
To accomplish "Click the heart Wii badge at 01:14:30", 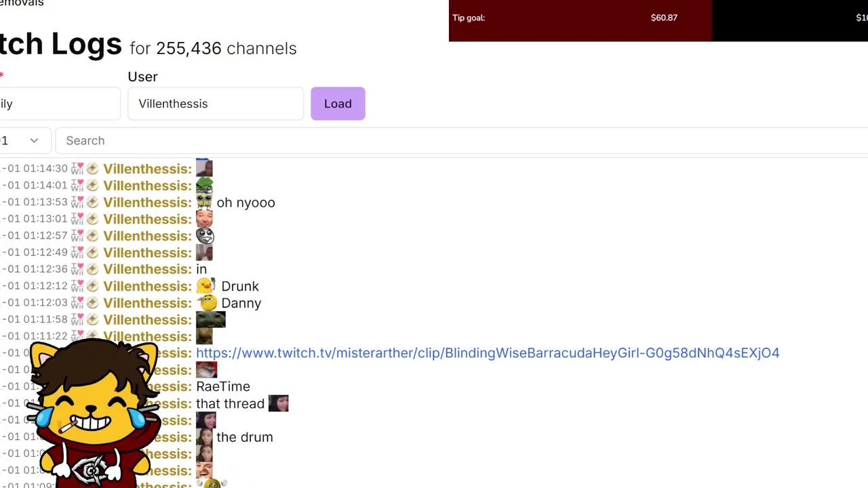I will point(77,169).
